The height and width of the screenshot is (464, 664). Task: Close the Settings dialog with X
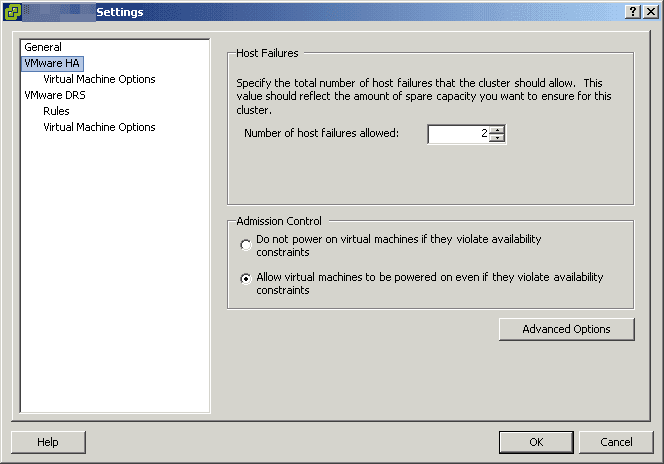tap(651, 12)
